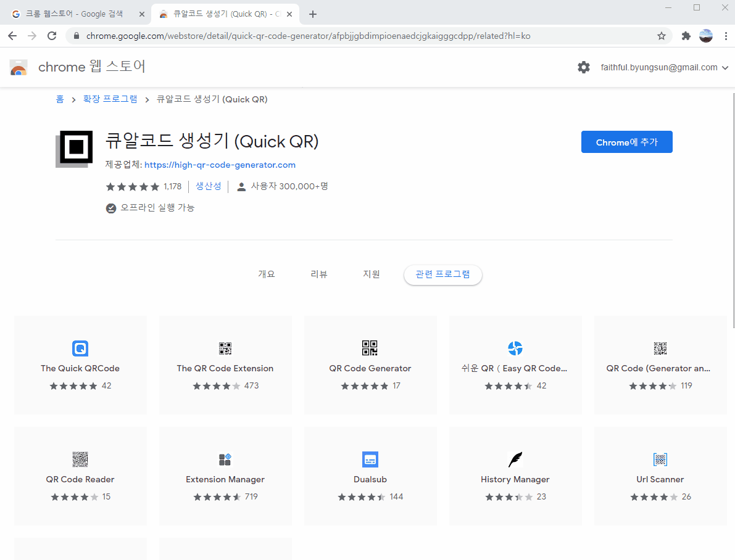The height and width of the screenshot is (560, 735).
Task: Expand the account email dropdown
Action: pyautogui.click(x=725, y=67)
